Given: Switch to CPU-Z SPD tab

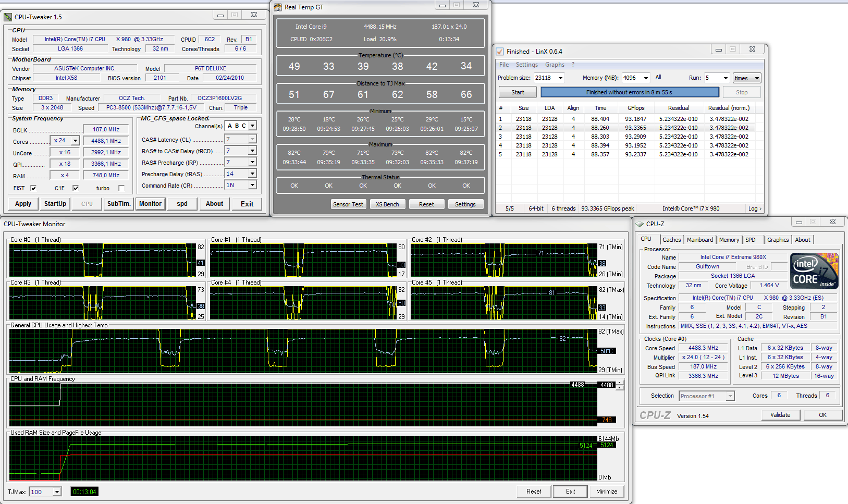Looking at the screenshot, I should [750, 240].
